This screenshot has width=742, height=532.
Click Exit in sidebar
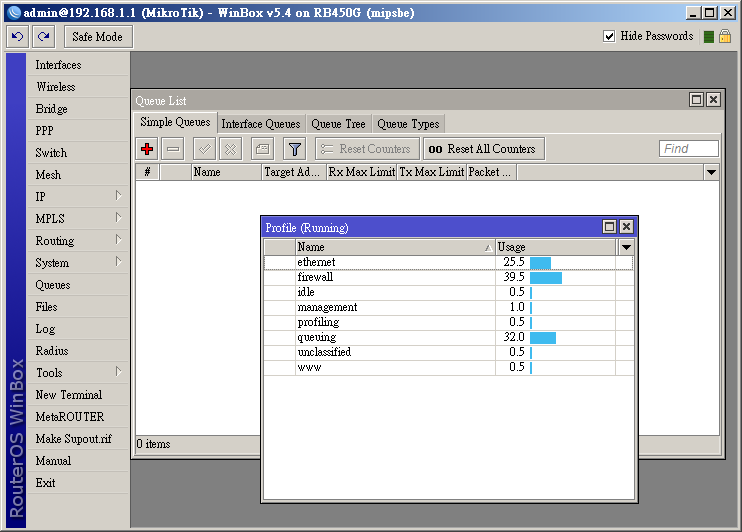[78, 483]
